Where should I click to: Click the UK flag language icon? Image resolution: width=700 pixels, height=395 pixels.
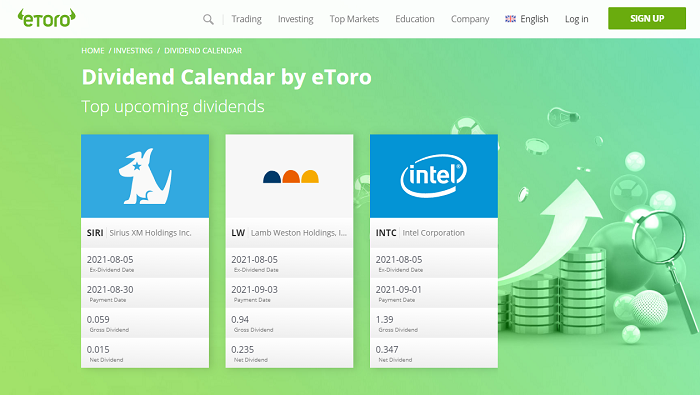point(510,19)
